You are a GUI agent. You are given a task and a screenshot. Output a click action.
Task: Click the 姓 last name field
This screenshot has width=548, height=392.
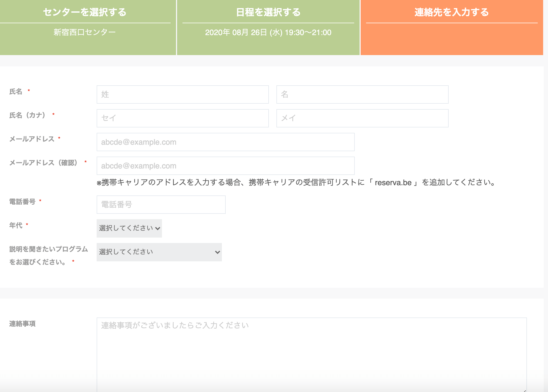[x=182, y=94]
